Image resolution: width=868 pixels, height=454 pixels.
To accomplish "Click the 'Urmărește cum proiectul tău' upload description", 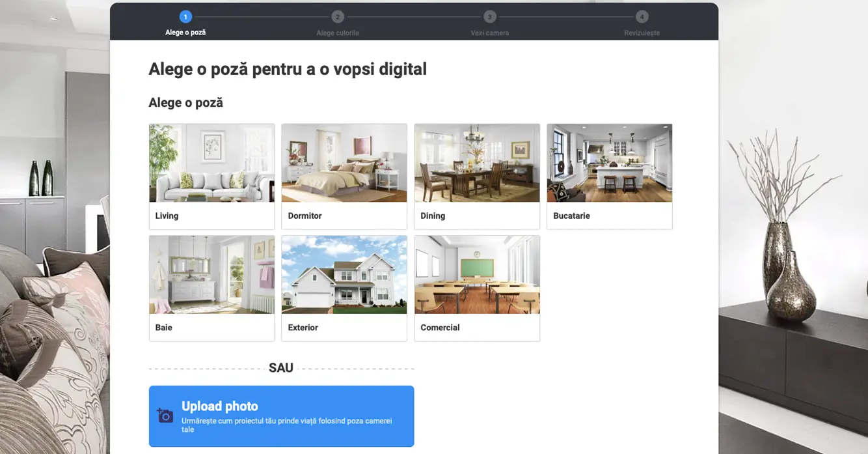I will [x=287, y=425].
